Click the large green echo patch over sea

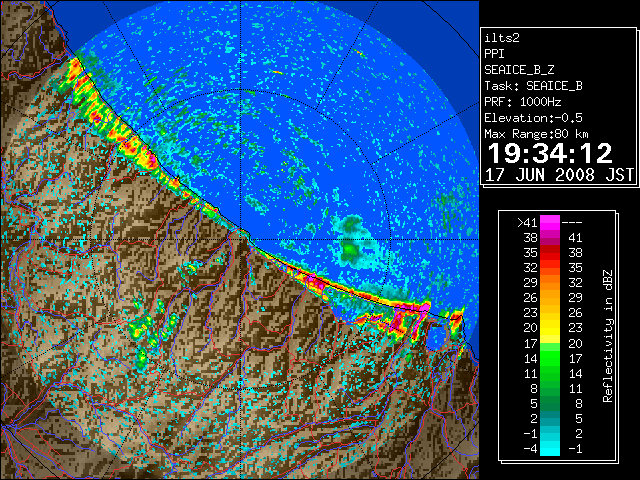pos(352,242)
